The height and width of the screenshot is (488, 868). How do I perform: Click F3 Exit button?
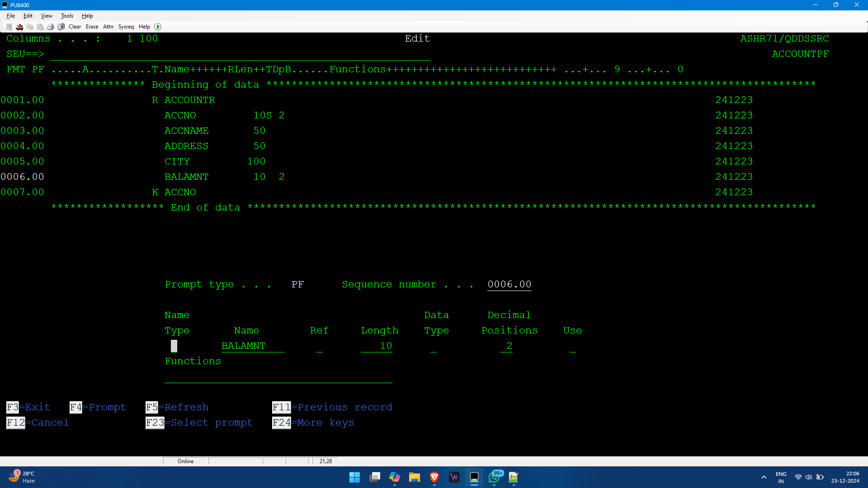(x=13, y=407)
